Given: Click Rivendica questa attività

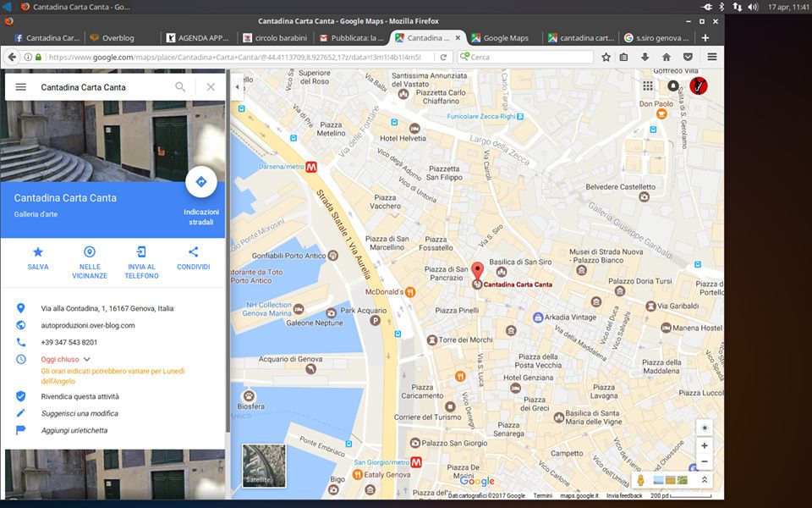Looking at the screenshot, I should click(x=80, y=396).
